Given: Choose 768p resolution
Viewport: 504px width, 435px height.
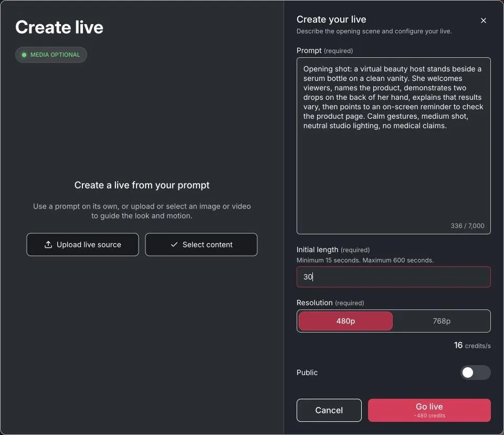Looking at the screenshot, I should (x=442, y=321).
